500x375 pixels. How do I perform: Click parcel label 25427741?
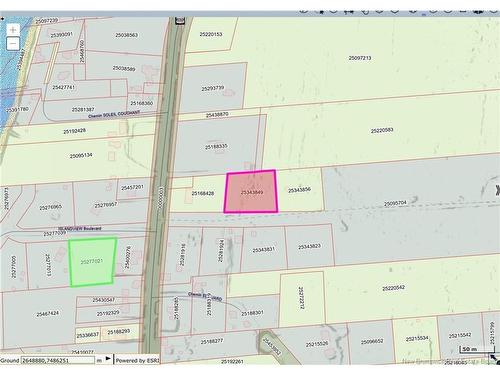point(63,87)
